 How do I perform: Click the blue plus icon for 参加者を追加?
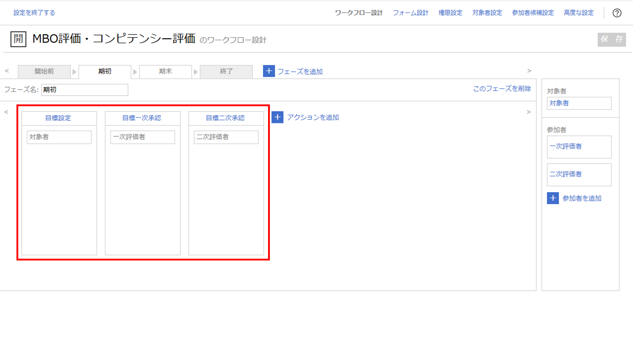coord(553,198)
